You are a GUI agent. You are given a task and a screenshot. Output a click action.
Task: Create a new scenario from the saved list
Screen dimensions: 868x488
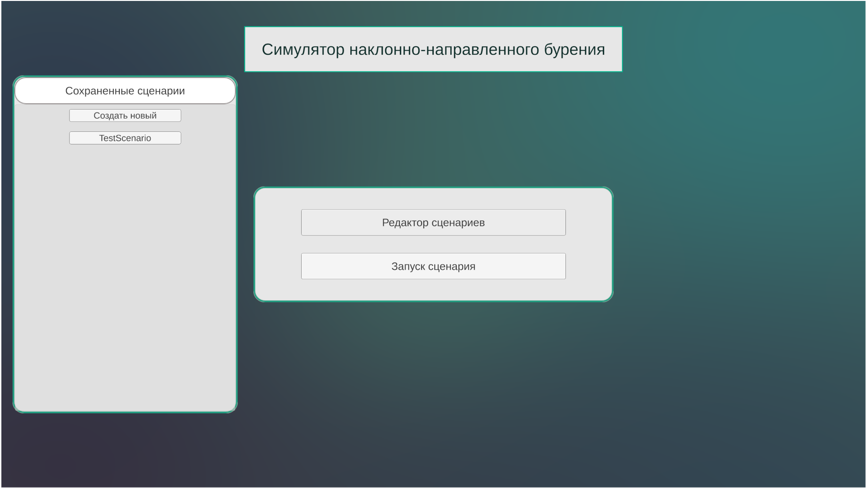point(125,116)
